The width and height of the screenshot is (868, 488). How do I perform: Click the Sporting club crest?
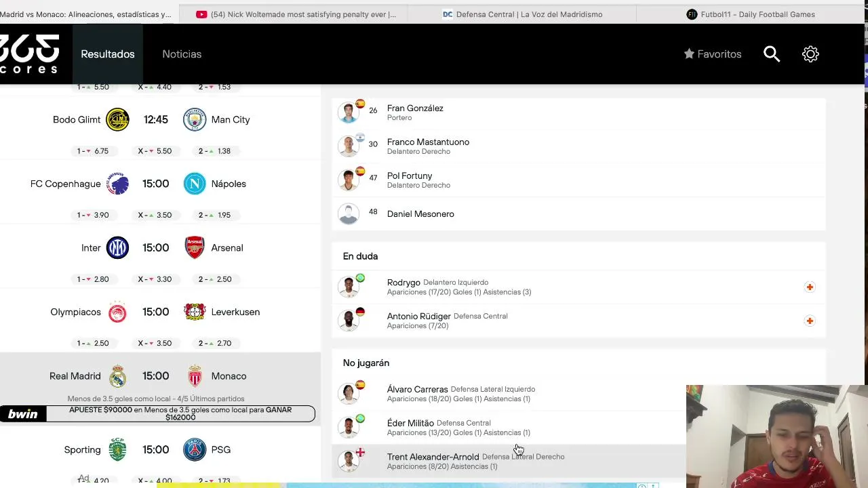(117, 449)
